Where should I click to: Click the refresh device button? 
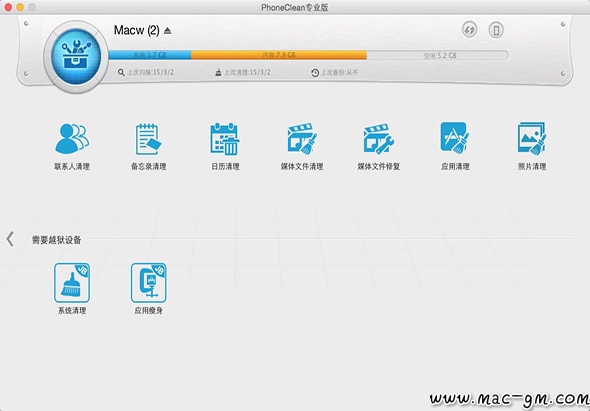click(x=469, y=30)
